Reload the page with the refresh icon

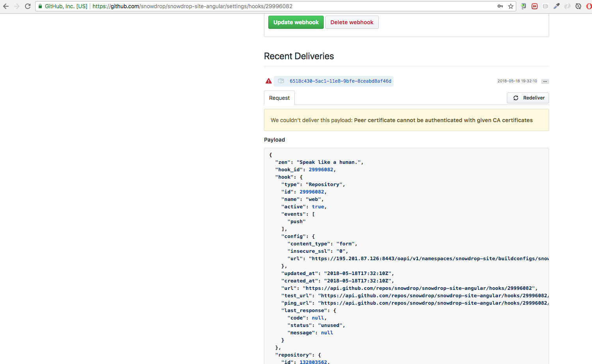pyautogui.click(x=28, y=6)
